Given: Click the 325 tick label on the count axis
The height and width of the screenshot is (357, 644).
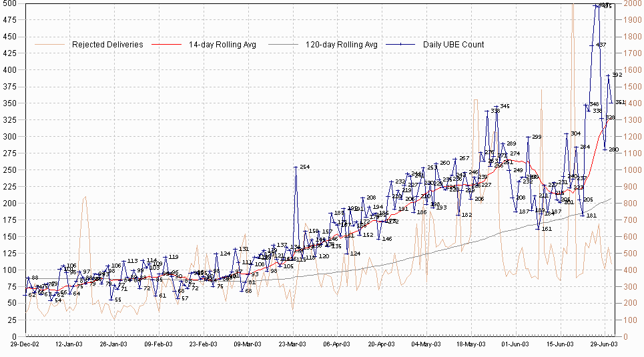Looking at the screenshot, I should [9, 120].
